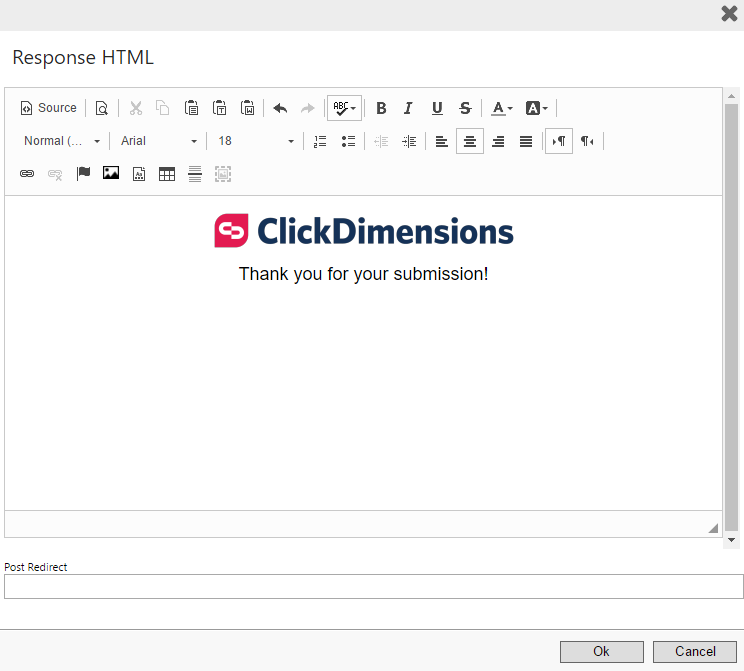Click the Copy icon
The height and width of the screenshot is (671, 744).
pyautogui.click(x=163, y=108)
